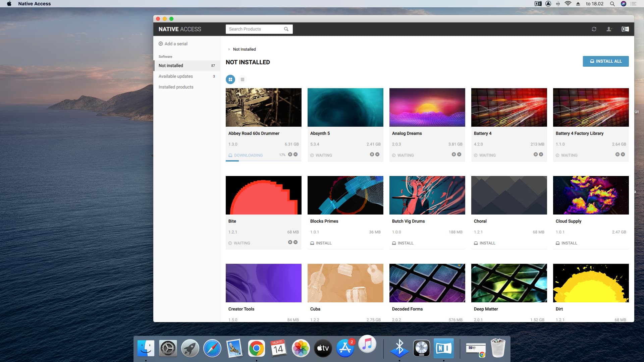Install Blocks Primes
644x362 pixels.
[321, 243]
